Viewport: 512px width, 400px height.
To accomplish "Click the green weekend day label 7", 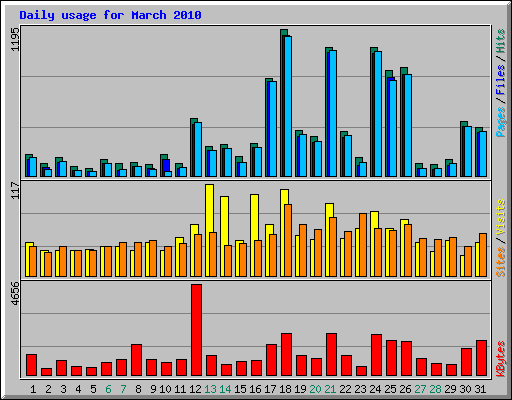I will [x=123, y=389].
